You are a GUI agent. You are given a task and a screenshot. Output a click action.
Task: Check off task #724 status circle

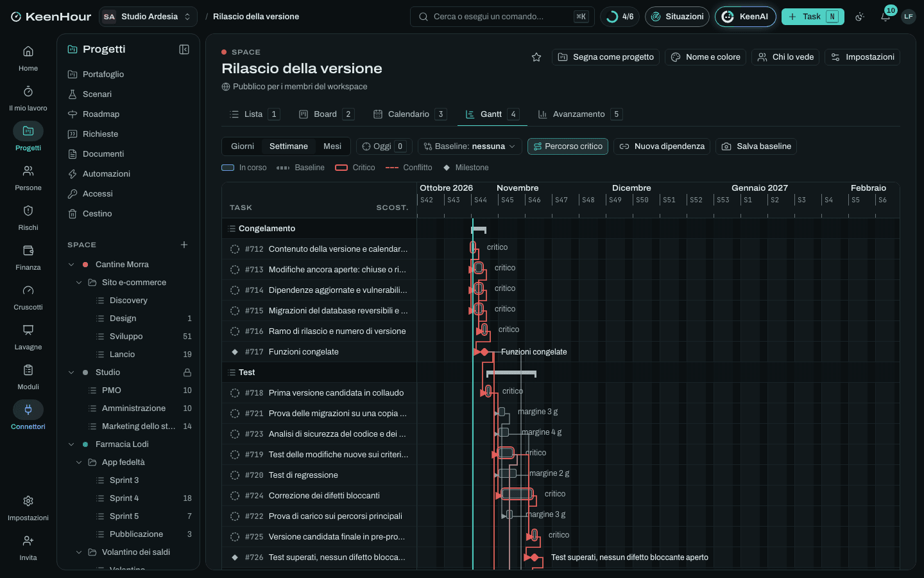tap(235, 496)
